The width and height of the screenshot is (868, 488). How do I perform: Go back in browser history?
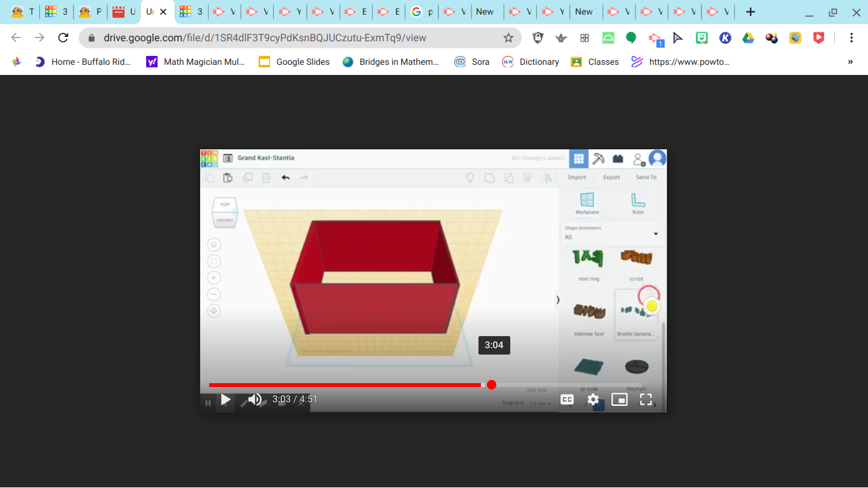[17, 38]
